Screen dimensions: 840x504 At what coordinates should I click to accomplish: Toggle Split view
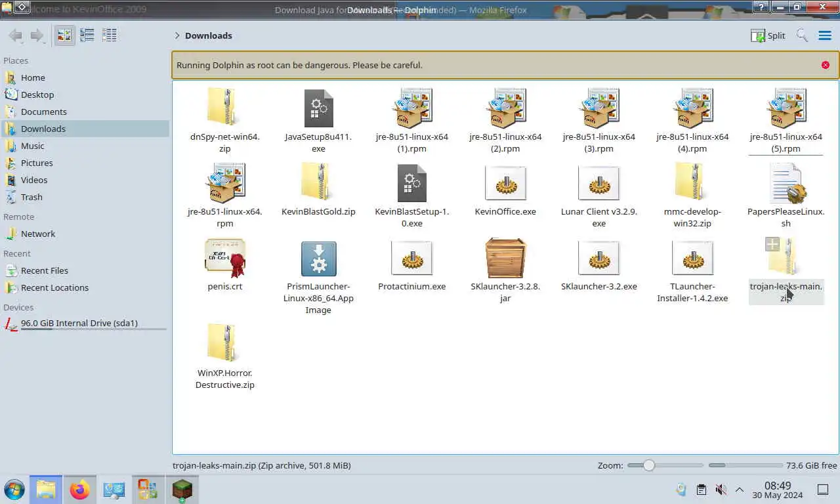768,35
